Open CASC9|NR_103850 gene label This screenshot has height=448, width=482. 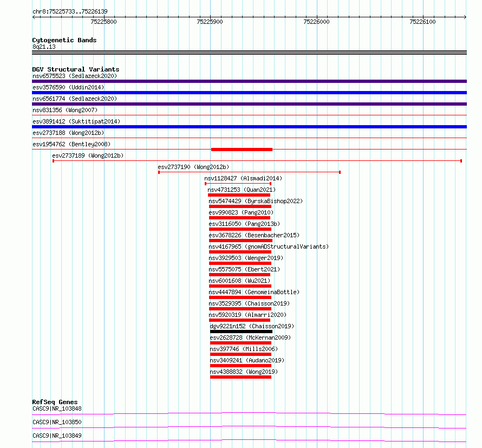point(57,422)
